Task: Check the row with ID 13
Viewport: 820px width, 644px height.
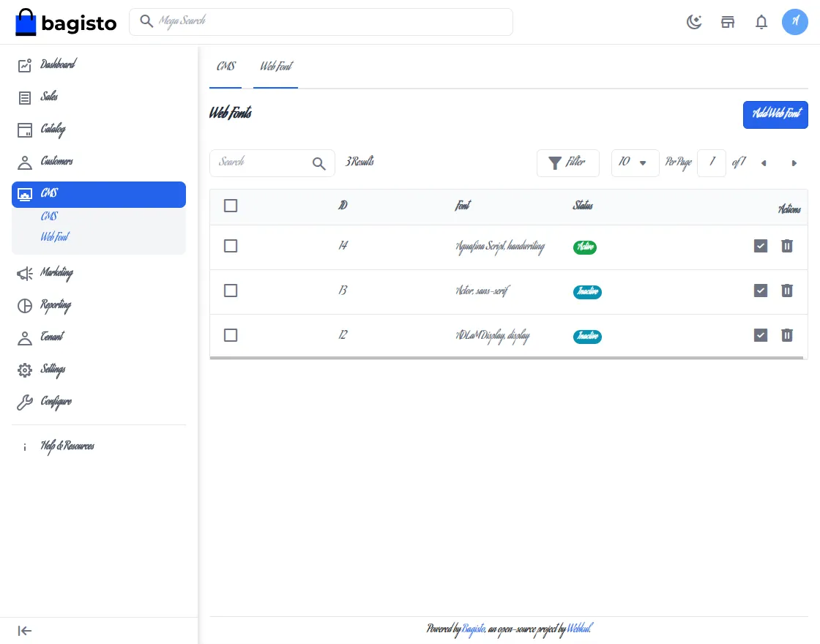Action: [231, 291]
